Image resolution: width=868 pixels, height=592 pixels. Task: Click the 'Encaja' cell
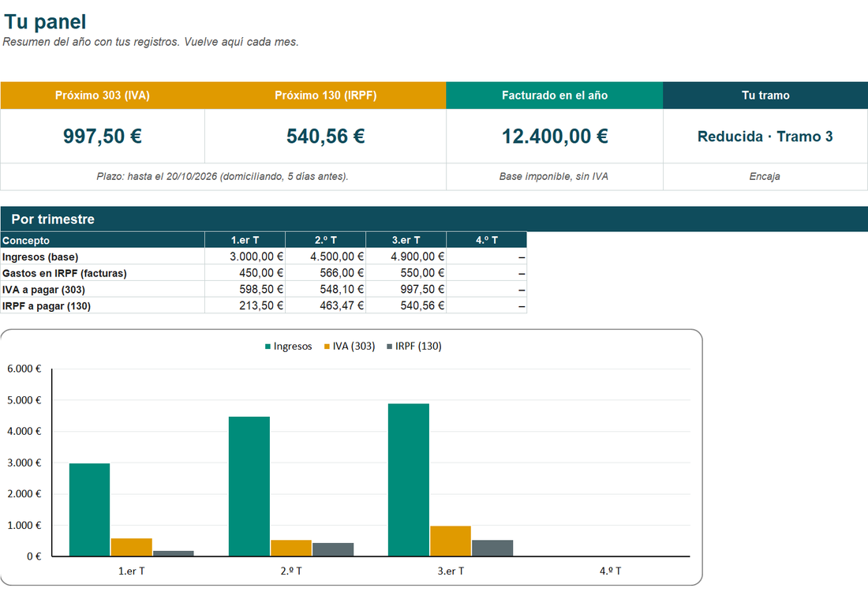click(x=765, y=177)
